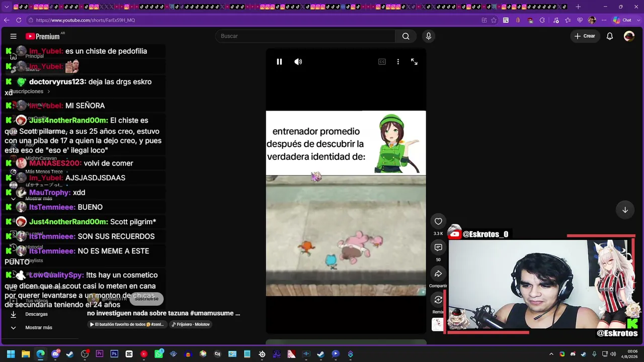644x362 pixels.
Task: Submit search with magnifying glass button
Action: (x=406, y=36)
